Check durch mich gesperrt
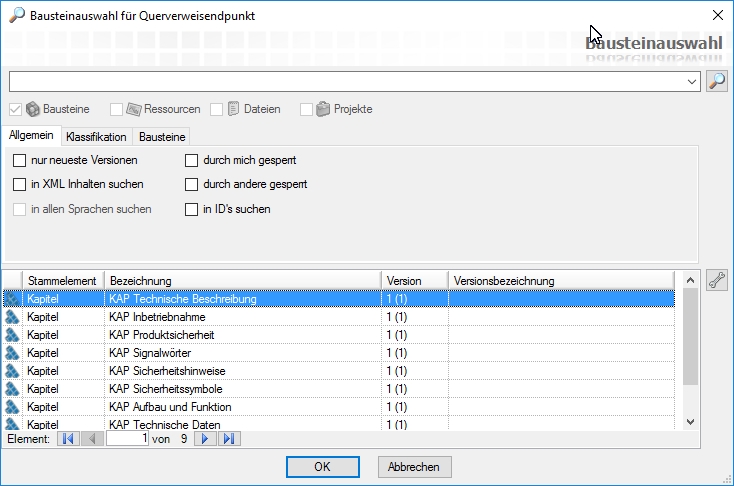 click(x=191, y=161)
